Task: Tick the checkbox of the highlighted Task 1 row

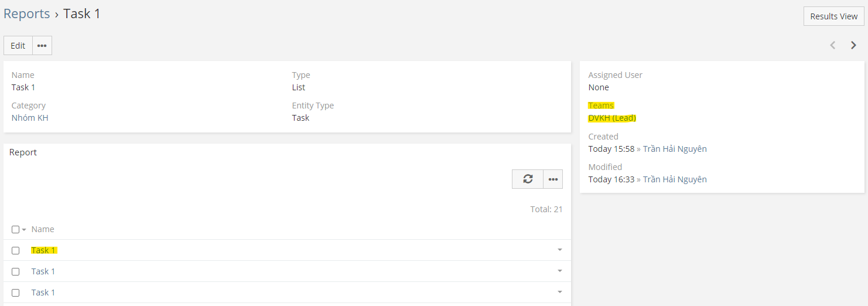Action: [16, 250]
